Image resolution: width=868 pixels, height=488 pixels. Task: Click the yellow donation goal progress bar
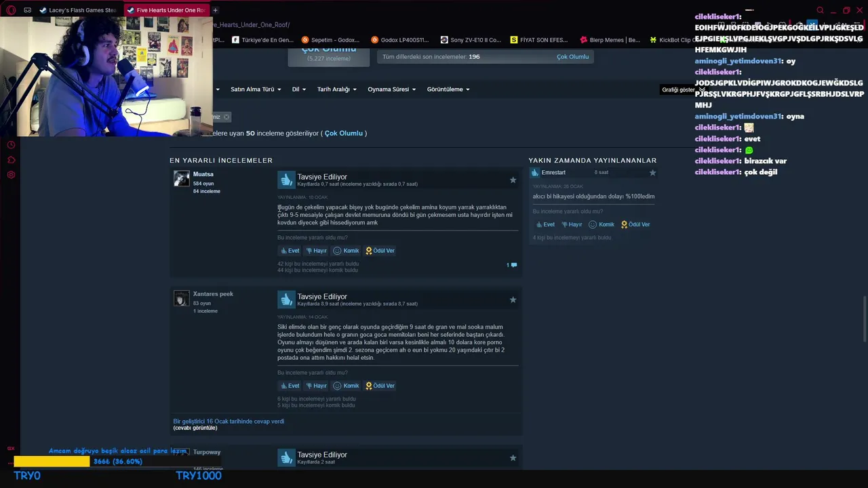[x=52, y=462]
